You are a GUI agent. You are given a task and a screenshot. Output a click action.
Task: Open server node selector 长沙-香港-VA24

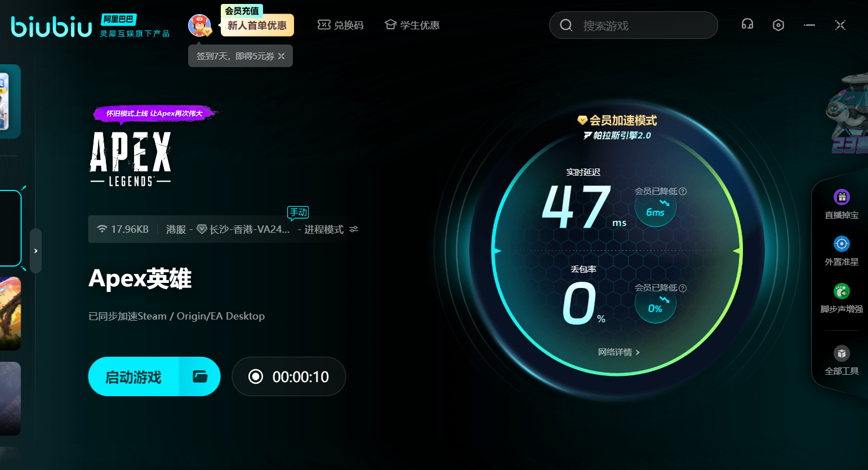(249, 229)
